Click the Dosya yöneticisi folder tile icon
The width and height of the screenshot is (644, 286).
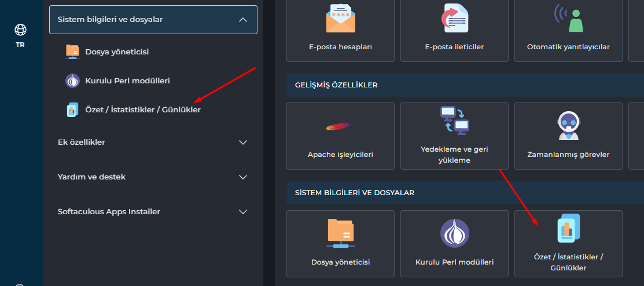click(340, 233)
